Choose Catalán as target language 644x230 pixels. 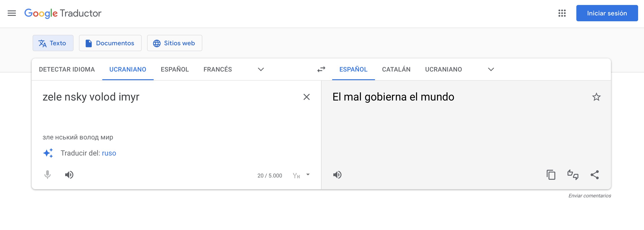pos(396,69)
